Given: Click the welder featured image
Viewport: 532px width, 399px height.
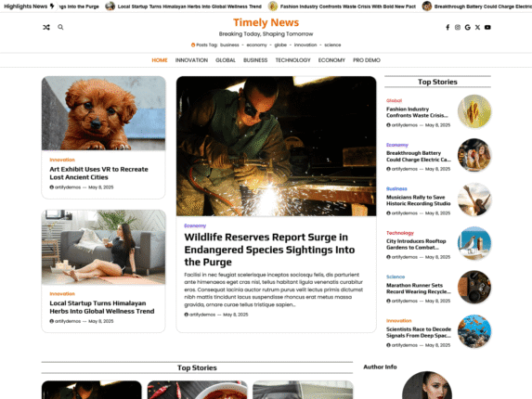Looking at the screenshot, I should pyautogui.click(x=276, y=146).
